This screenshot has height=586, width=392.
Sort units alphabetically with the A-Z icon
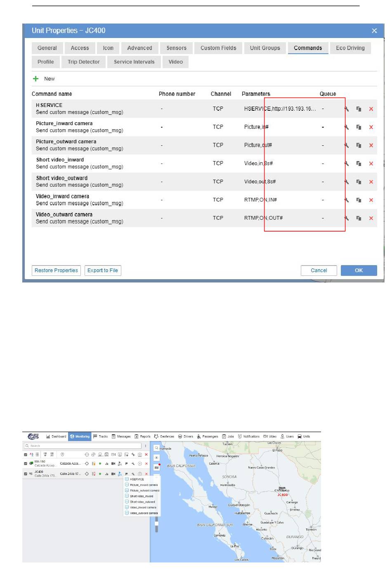click(31, 455)
